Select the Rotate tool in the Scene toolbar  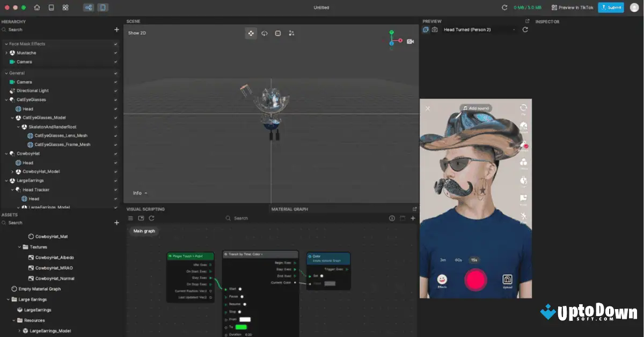[x=264, y=33]
